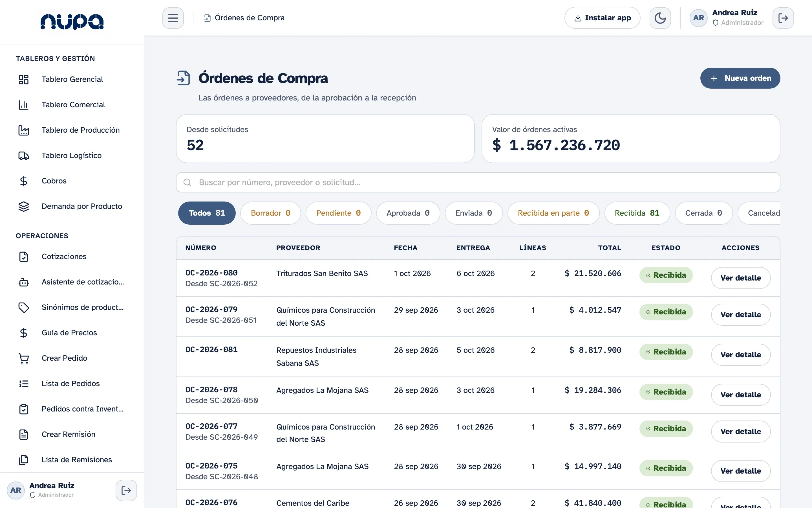
Task: Click order number OC-2026-080
Action: tap(211, 273)
